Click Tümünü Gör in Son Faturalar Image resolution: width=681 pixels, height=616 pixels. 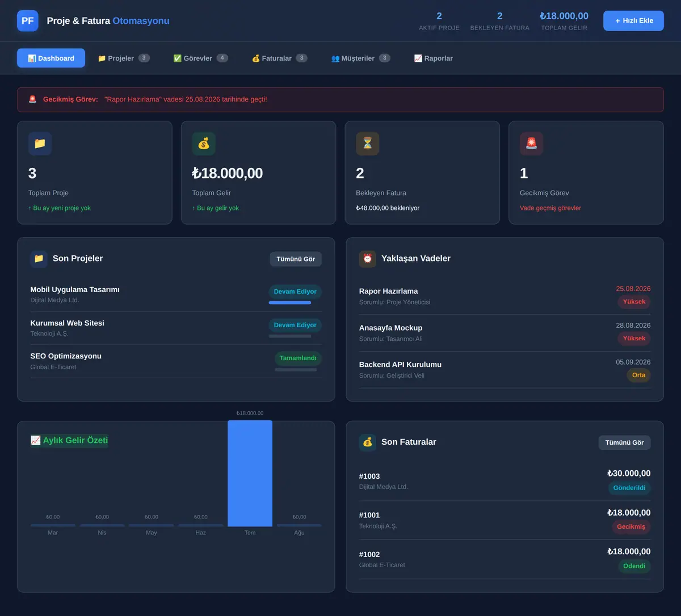pyautogui.click(x=624, y=442)
